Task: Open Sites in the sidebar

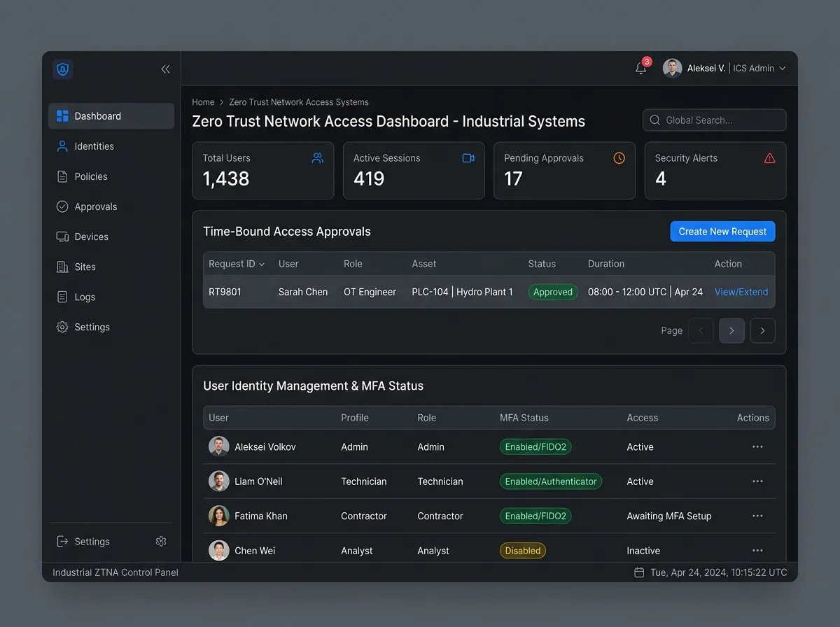Action: point(111,267)
